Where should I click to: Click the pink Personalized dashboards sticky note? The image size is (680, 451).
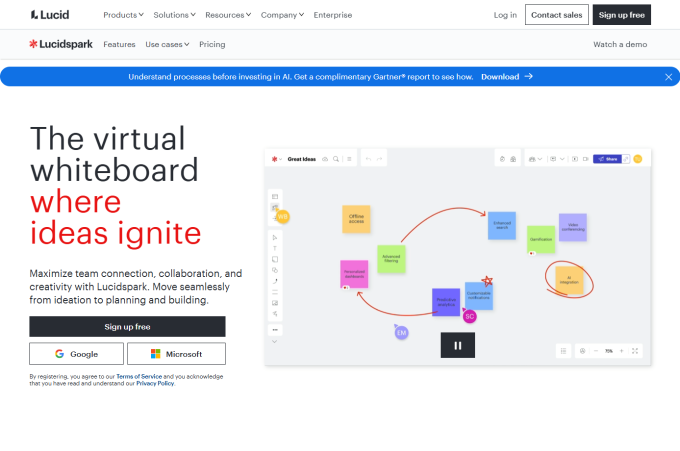point(354,274)
